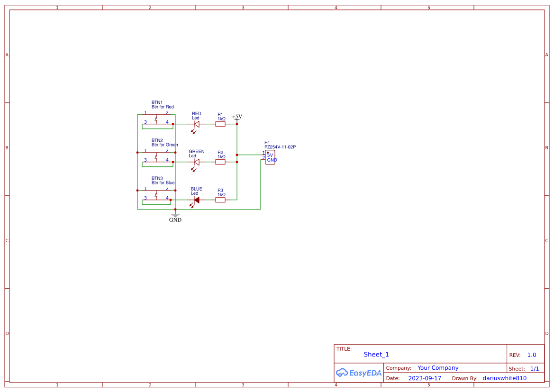Toggle the BTN2 pushbutton switch
Viewport: 554px width, 392px height.
point(156,158)
